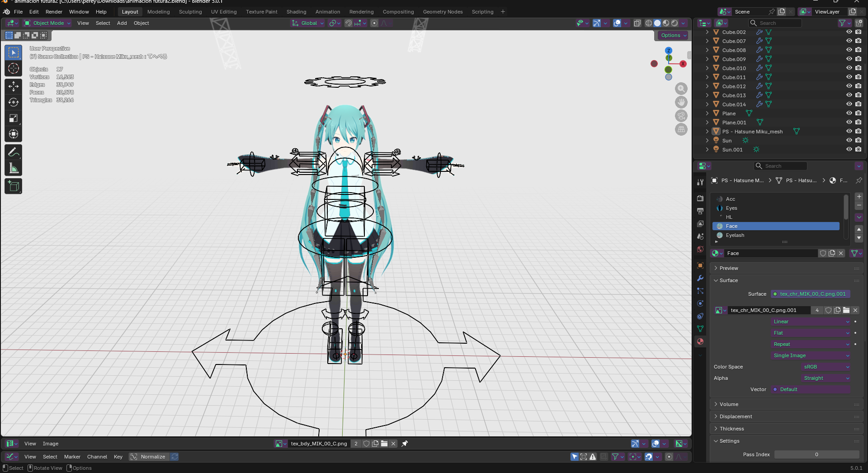Screen dimensions: 868x473
Task: Switch to the Animation workspace tab
Action: click(x=328, y=12)
